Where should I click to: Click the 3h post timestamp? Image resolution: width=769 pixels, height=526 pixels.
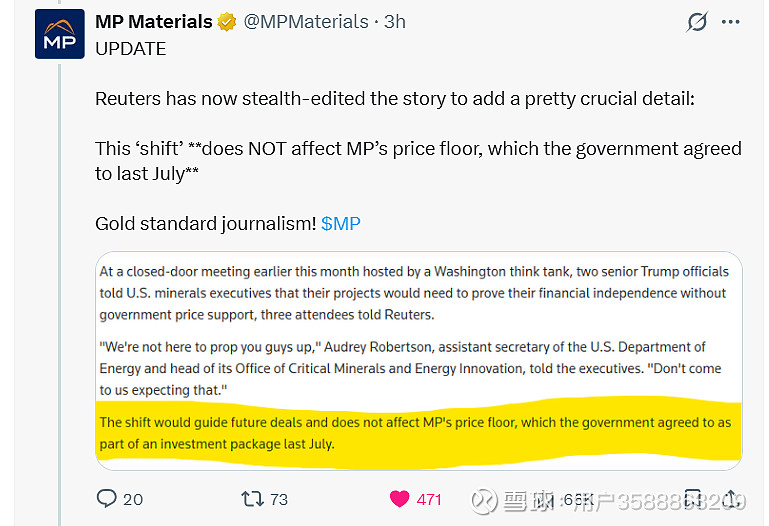[x=394, y=21]
